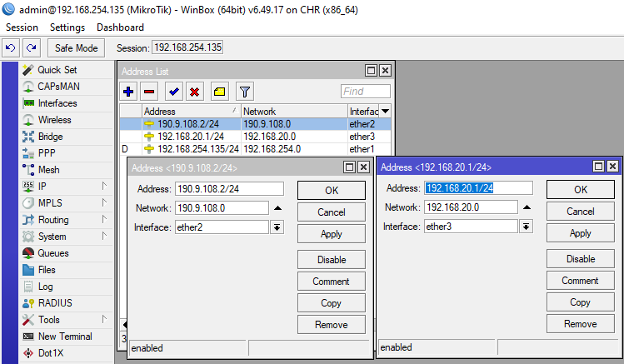
Task: Select the 190.9.108.2/24 address row
Action: (x=255, y=124)
